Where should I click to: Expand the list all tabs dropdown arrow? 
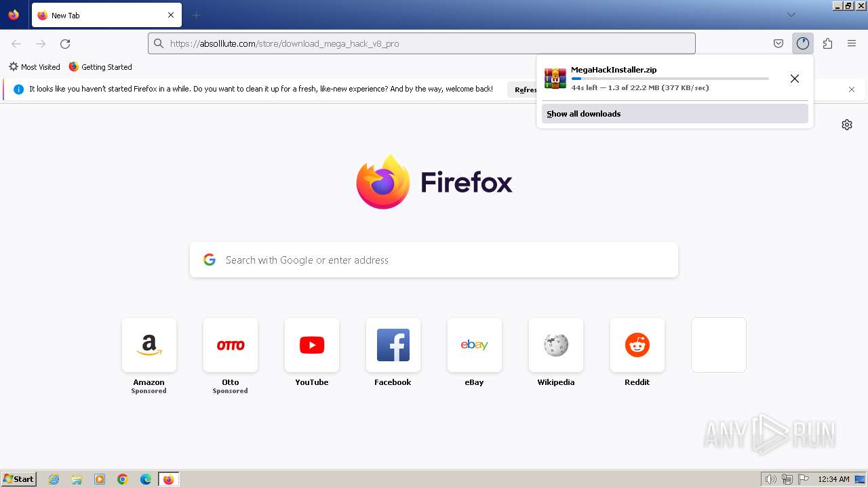tap(791, 15)
